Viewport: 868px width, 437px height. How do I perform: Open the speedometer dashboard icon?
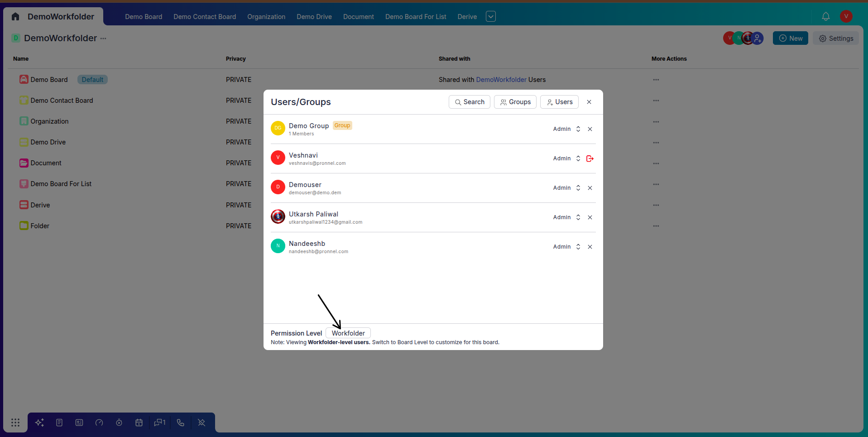click(x=99, y=423)
